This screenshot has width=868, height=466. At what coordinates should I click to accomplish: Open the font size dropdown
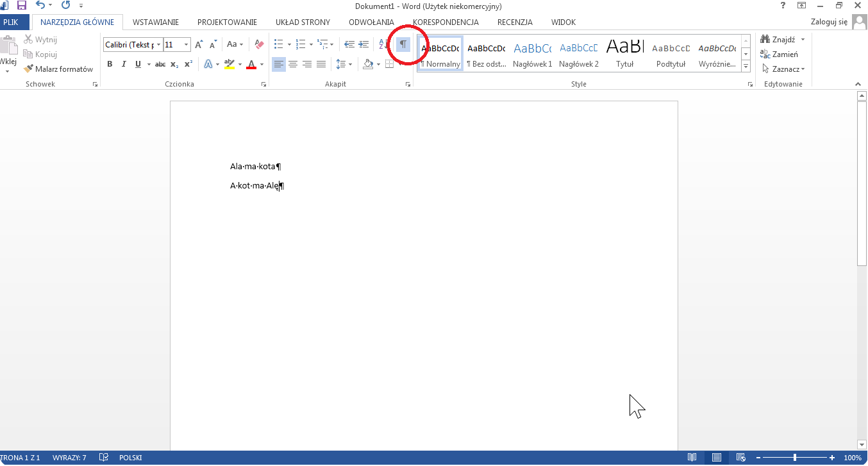click(x=187, y=45)
